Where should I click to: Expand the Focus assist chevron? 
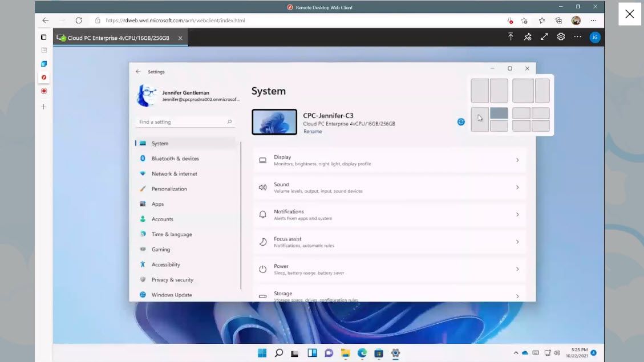[517, 242]
